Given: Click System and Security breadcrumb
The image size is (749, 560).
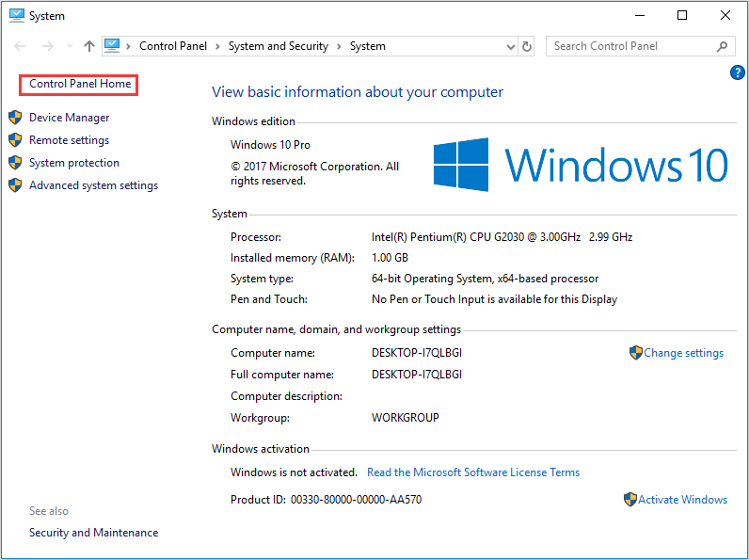Looking at the screenshot, I should (279, 46).
